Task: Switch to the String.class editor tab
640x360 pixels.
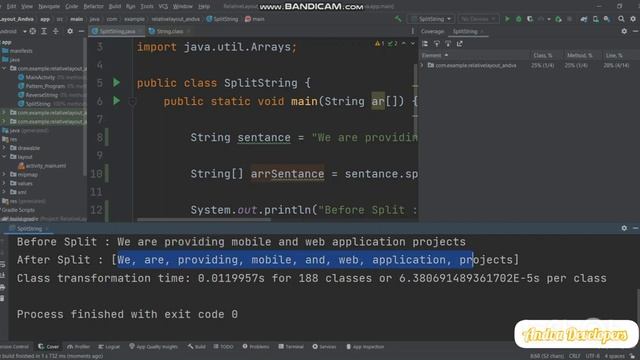Action: coord(169,31)
